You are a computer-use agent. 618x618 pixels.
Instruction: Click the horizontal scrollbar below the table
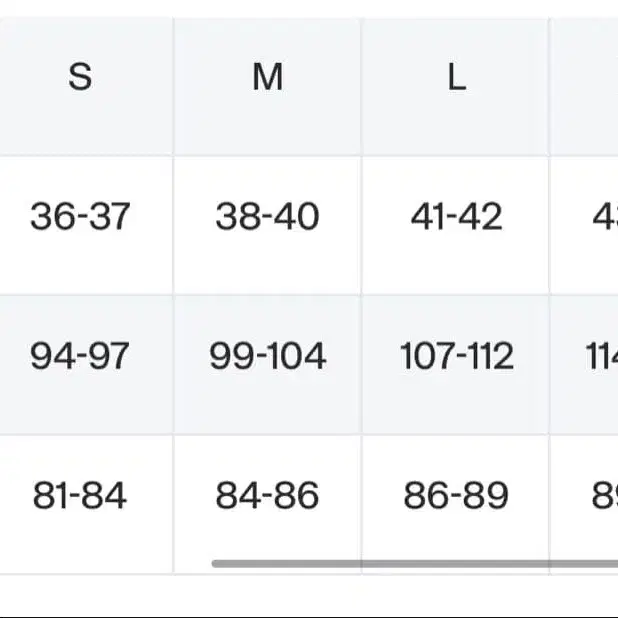click(415, 564)
